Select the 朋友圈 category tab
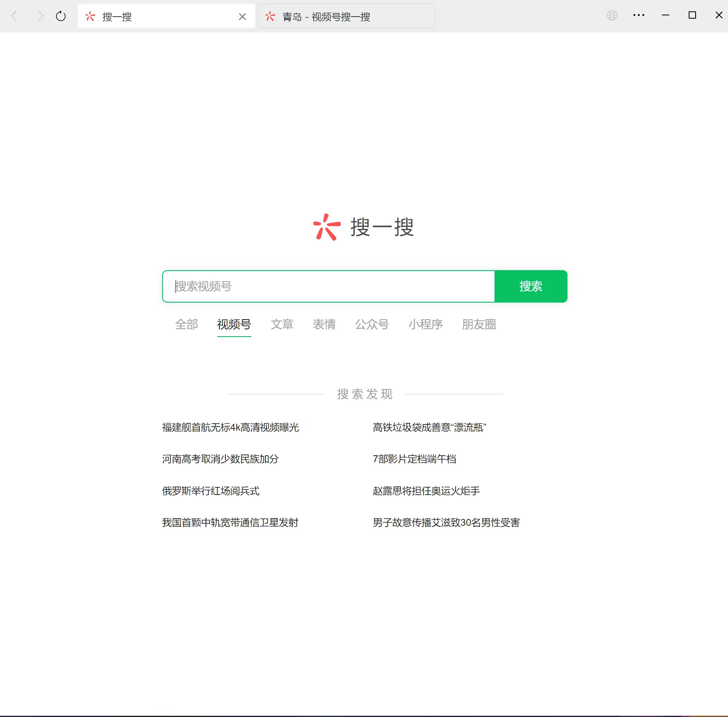 [x=479, y=324]
